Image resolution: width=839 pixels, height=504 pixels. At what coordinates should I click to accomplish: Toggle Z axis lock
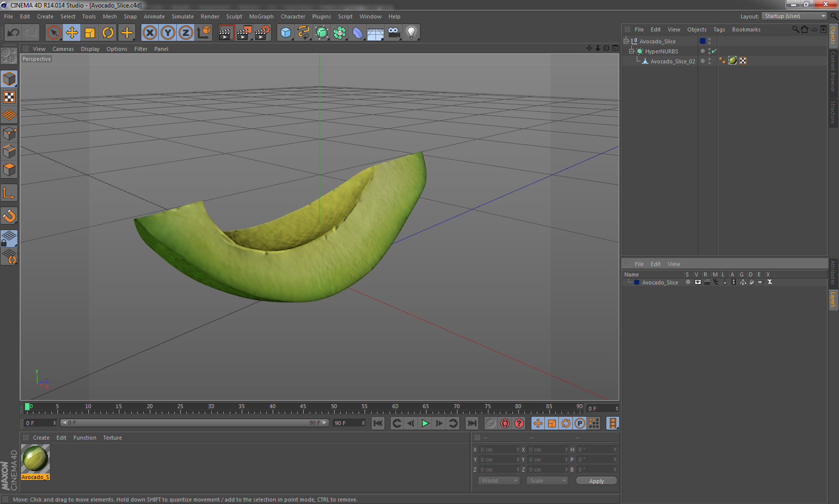[x=186, y=33]
